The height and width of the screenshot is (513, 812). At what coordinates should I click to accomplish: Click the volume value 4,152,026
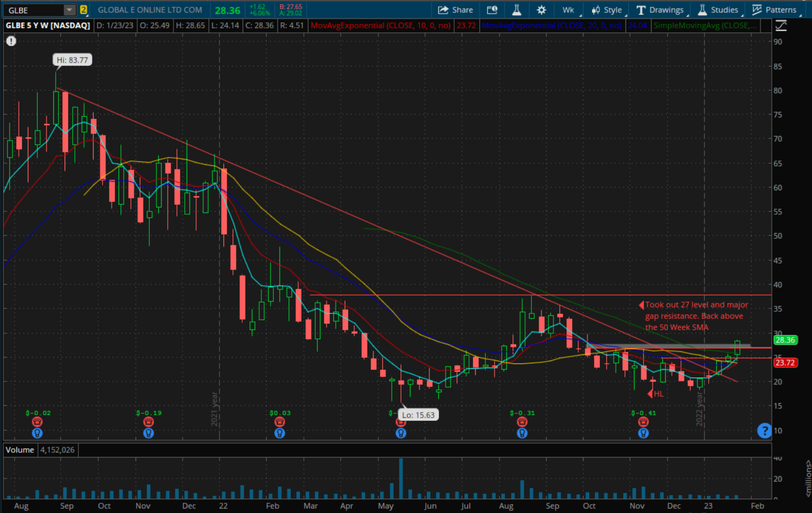point(57,450)
